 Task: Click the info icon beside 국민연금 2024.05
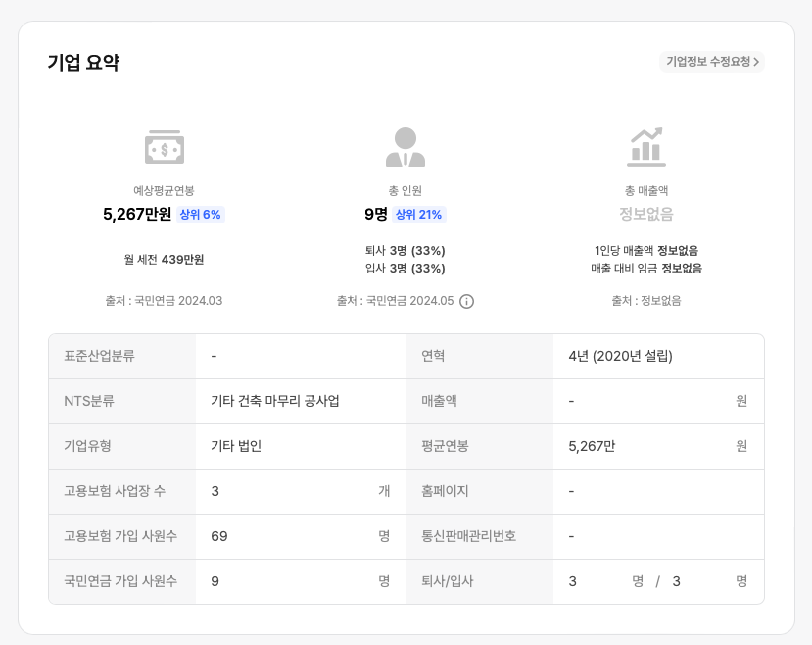click(466, 301)
